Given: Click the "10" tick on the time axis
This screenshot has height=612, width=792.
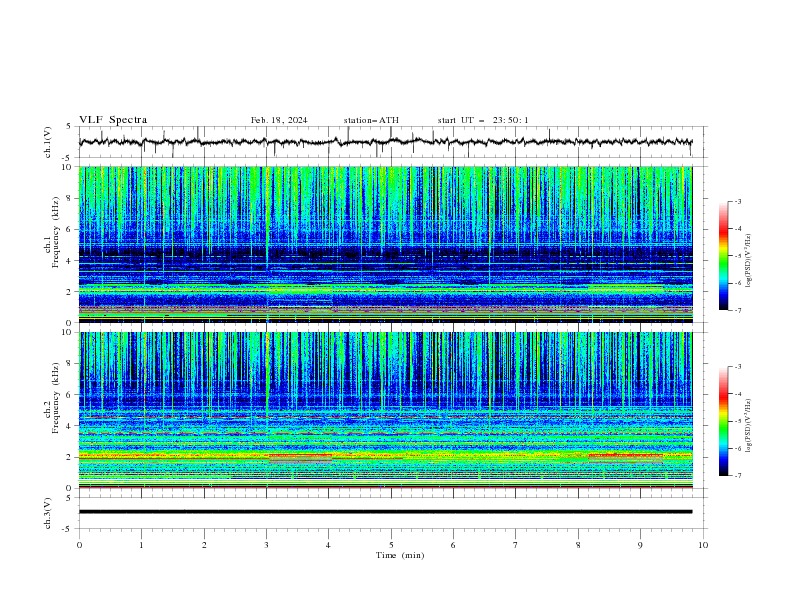Looking at the screenshot, I should [703, 545].
